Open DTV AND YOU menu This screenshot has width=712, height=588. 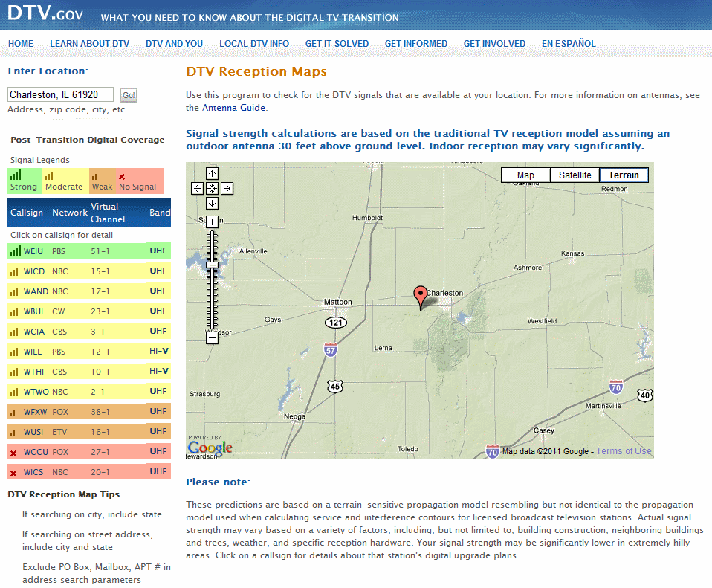tap(175, 44)
